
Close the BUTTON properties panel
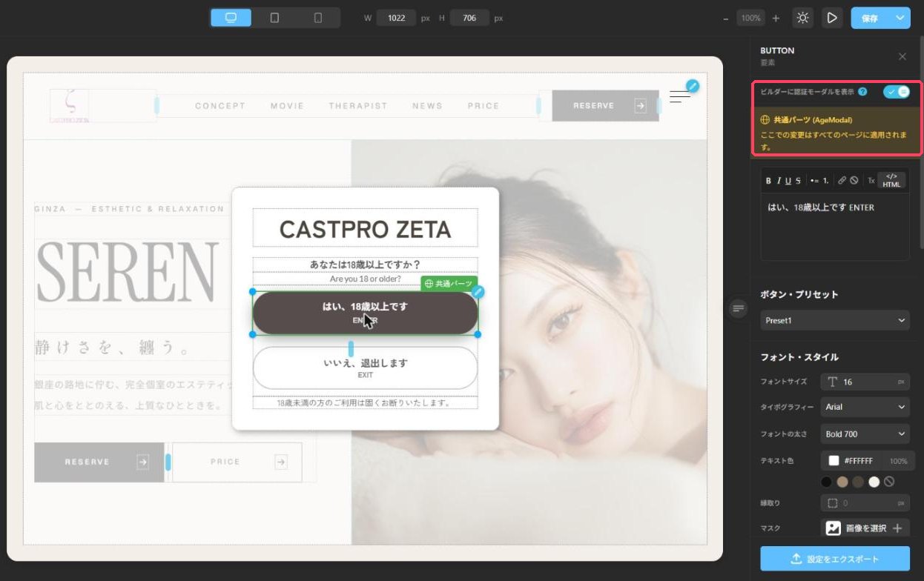pyautogui.click(x=902, y=56)
